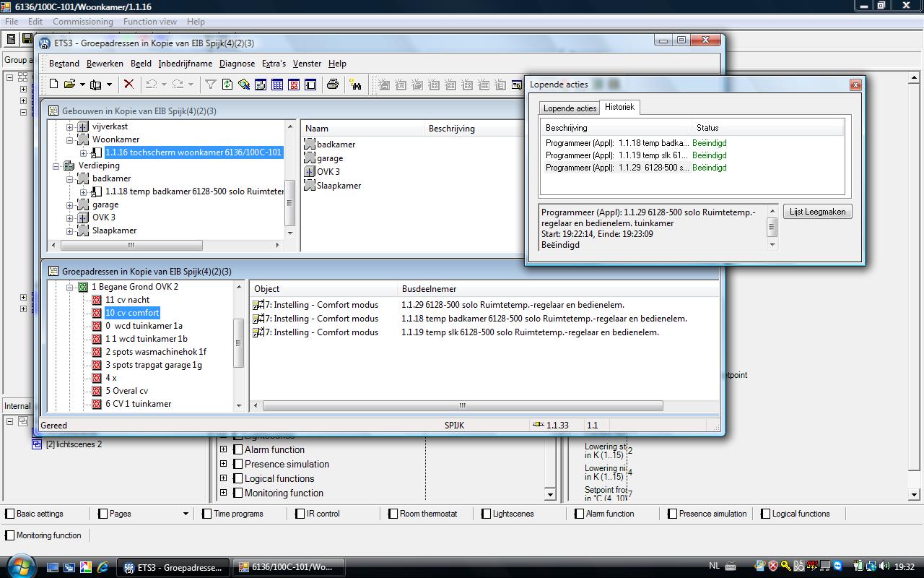Expand the garage tree node
Image resolution: width=924 pixels, height=578 pixels.
pyautogui.click(x=70, y=205)
